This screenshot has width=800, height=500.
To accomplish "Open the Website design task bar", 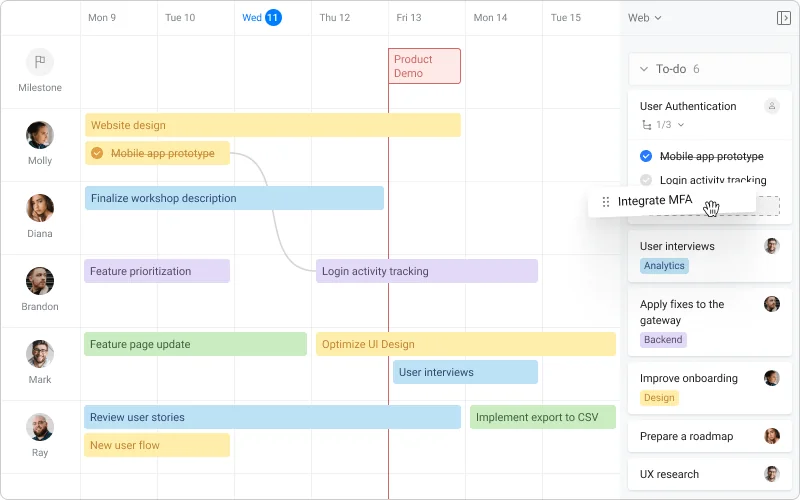I will click(272, 125).
